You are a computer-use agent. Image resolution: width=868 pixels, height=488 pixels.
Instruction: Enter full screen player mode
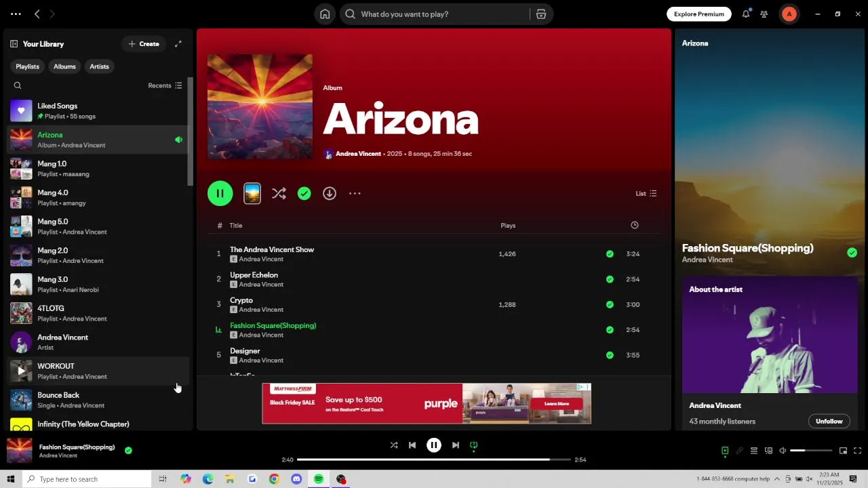(x=858, y=451)
